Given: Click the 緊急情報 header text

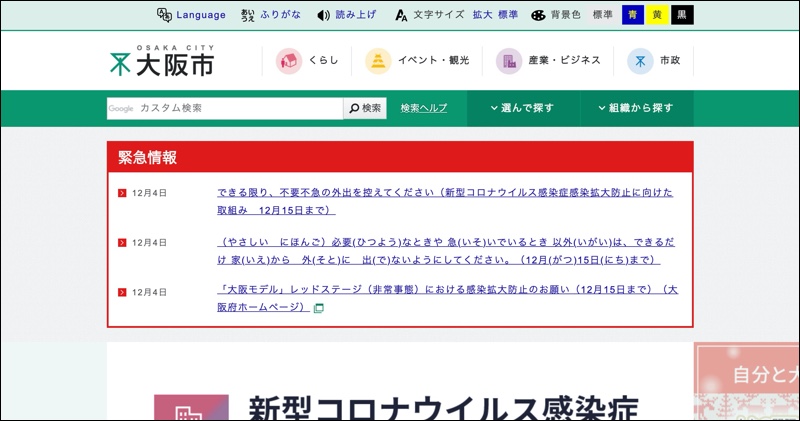Looking at the screenshot, I should [147, 157].
